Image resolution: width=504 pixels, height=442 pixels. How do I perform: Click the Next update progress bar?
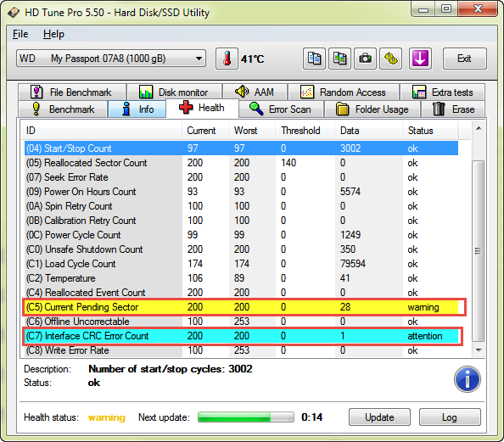pyautogui.click(x=246, y=417)
